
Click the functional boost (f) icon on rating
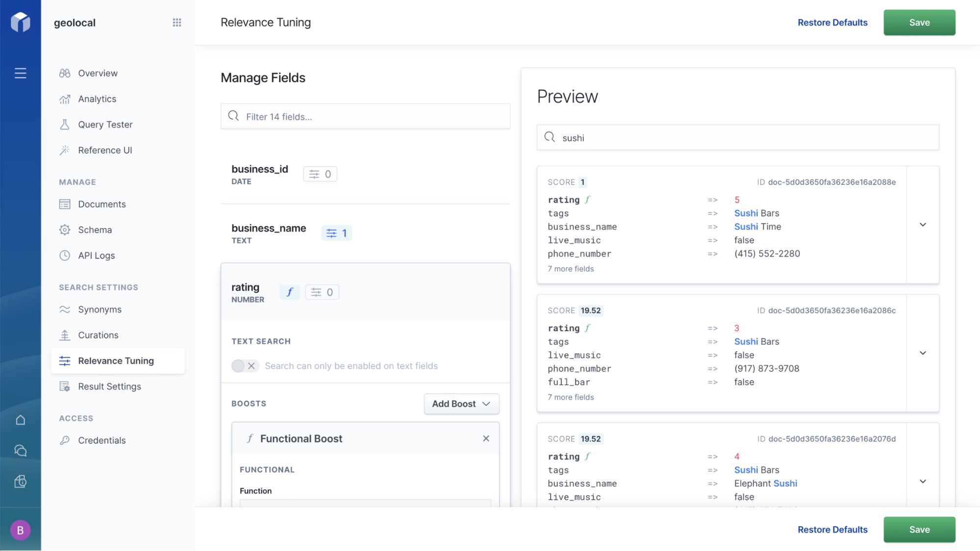(289, 291)
